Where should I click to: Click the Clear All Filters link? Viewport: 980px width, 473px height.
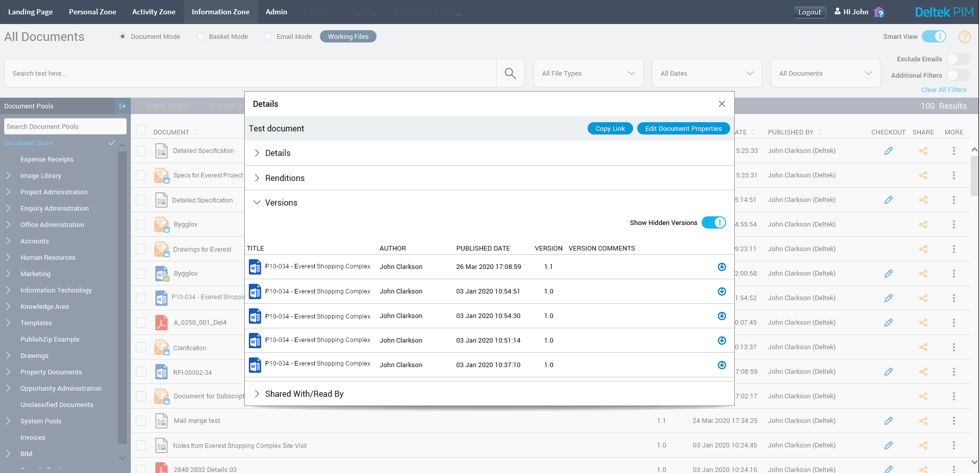click(x=944, y=89)
